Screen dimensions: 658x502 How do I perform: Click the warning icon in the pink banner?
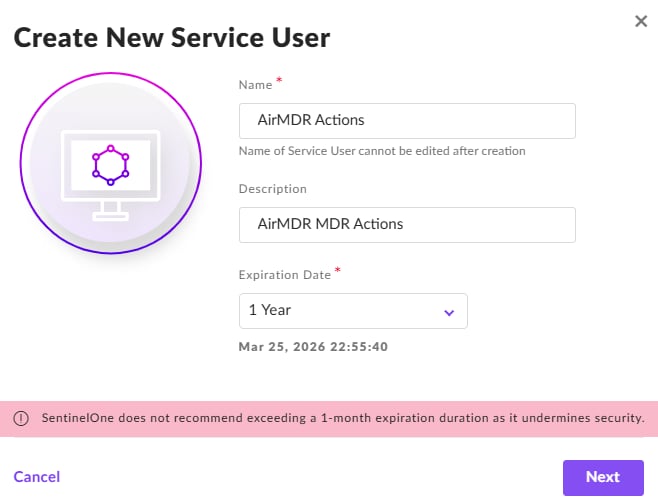click(21, 418)
